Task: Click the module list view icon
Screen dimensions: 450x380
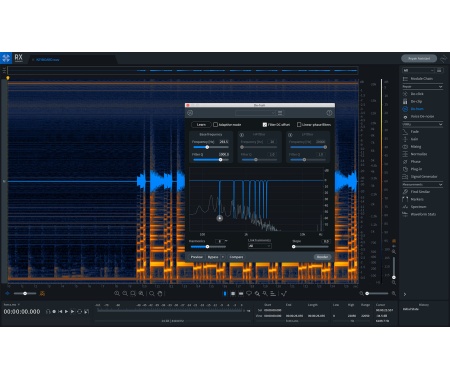Action: tap(439, 70)
